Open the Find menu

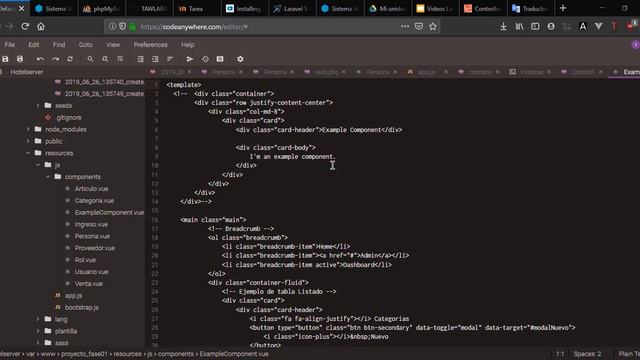point(59,45)
